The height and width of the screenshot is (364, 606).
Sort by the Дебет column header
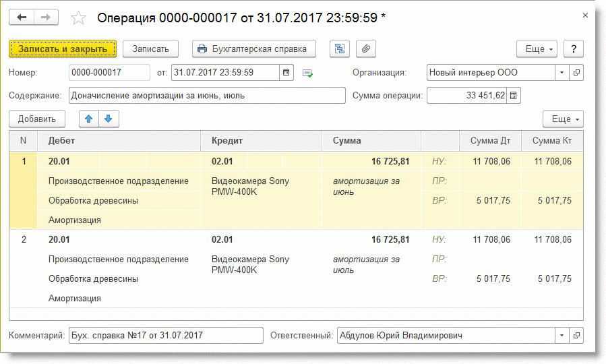click(x=120, y=141)
